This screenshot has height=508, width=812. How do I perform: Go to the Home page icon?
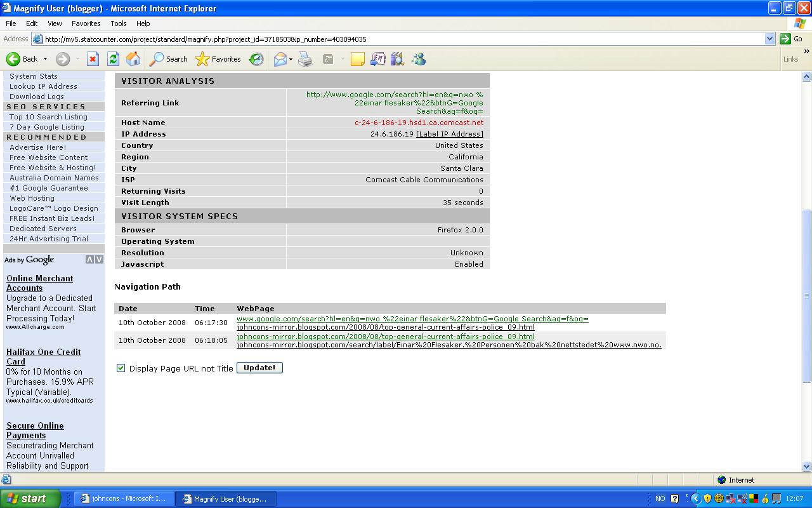(133, 59)
